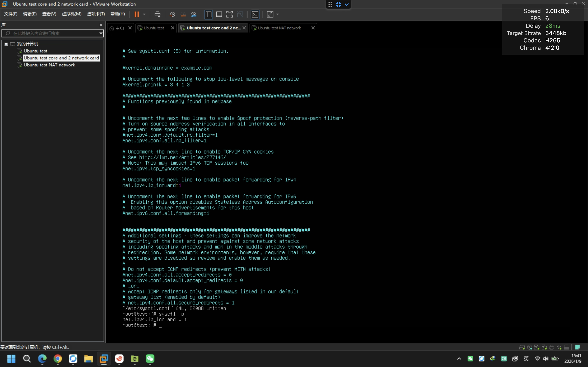Send Ctrl+Alt+Del to the guest
The width and height of the screenshot is (588, 367).
(x=158, y=14)
